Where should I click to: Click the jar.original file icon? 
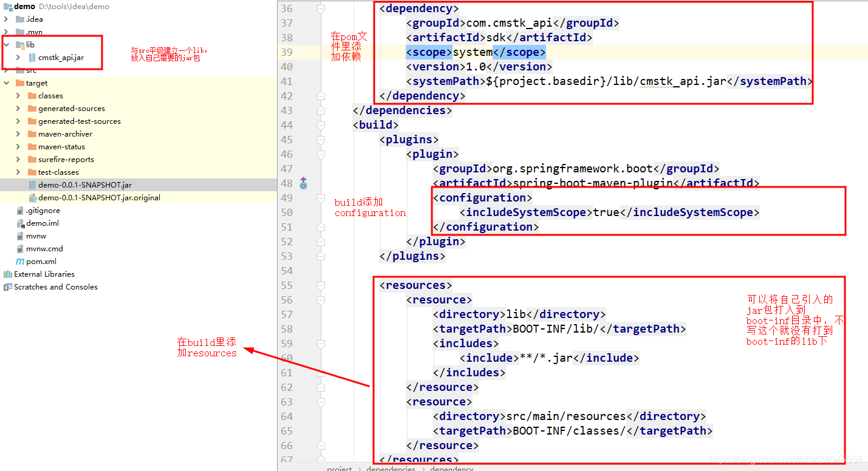coord(32,198)
